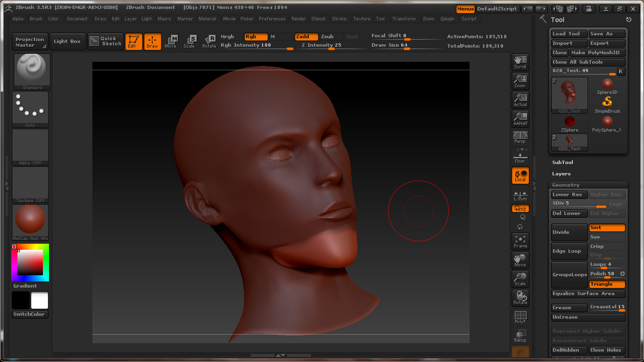
Task: Toggle Persp perspective view
Action: click(x=520, y=137)
